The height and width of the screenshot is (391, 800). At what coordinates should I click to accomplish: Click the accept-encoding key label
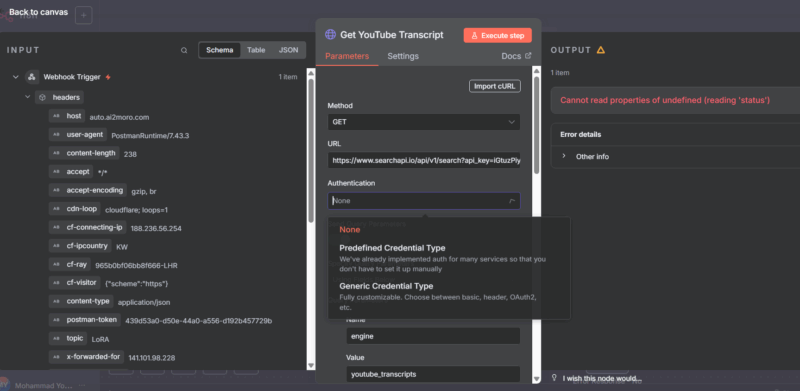point(94,190)
